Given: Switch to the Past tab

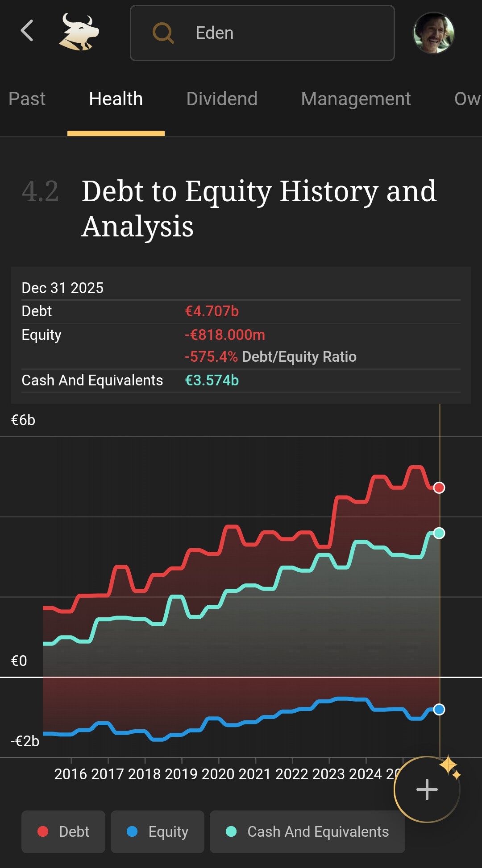Looking at the screenshot, I should pos(27,99).
